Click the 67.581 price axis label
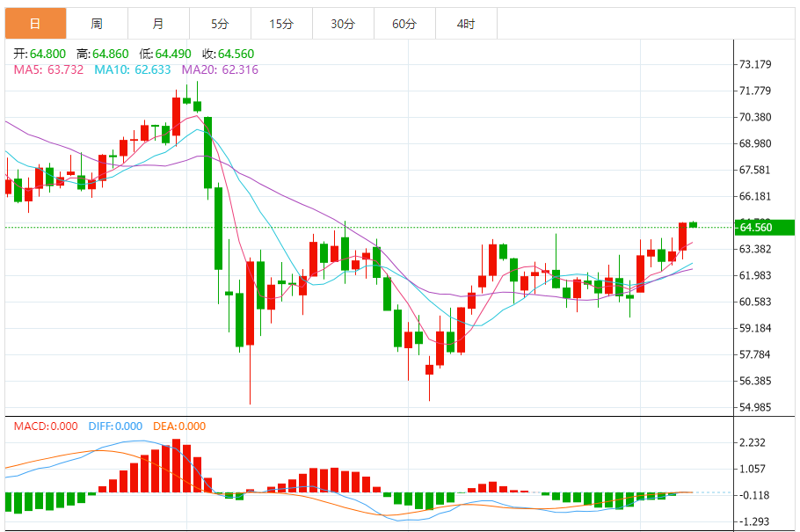800x532 pixels. pos(755,170)
